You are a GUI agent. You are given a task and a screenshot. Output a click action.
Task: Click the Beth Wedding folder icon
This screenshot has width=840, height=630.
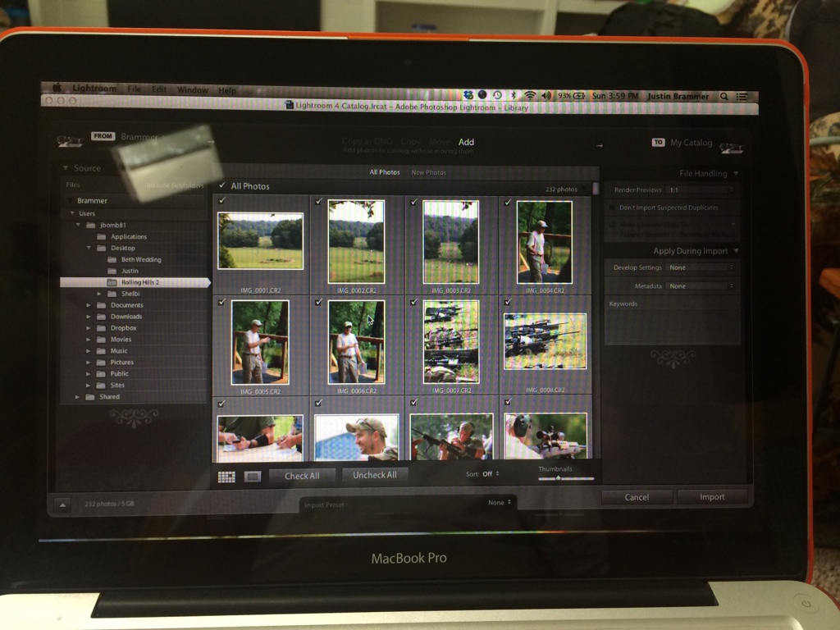(x=112, y=259)
